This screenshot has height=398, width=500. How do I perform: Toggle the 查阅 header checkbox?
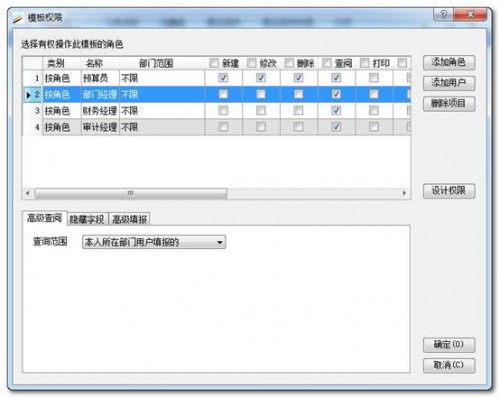coord(327,63)
